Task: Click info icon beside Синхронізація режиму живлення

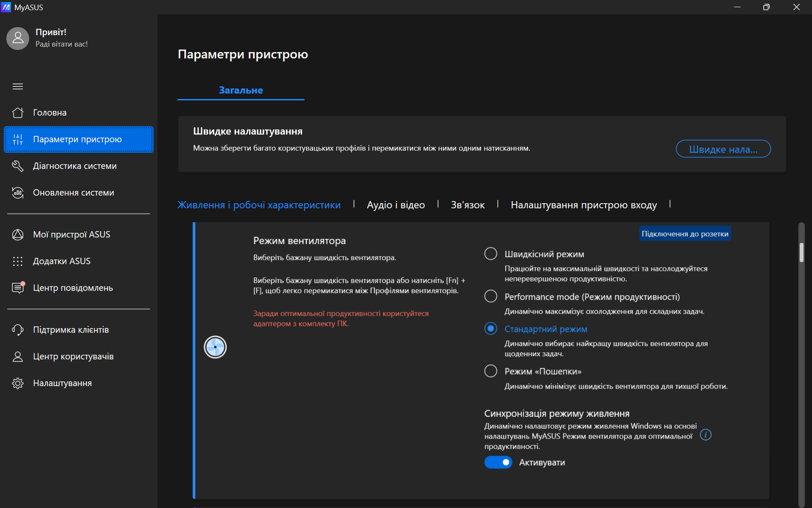Action: pyautogui.click(x=705, y=435)
